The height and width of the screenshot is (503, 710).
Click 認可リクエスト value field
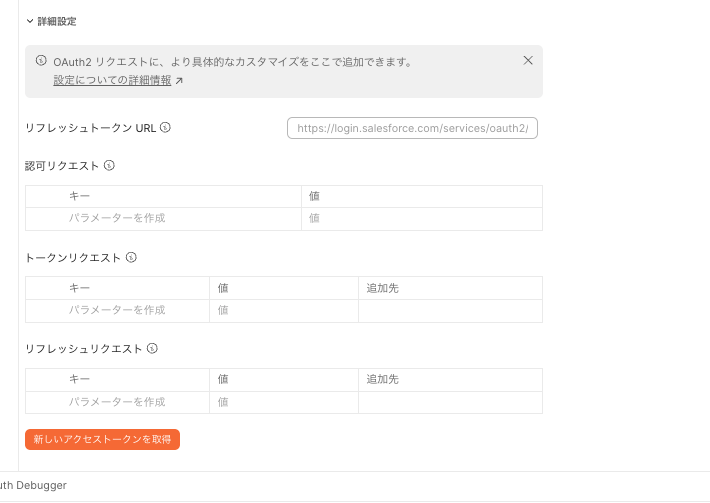[x=422, y=219]
